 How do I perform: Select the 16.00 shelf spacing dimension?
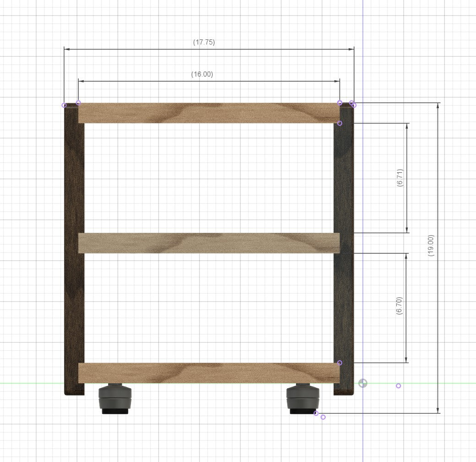tap(202, 75)
